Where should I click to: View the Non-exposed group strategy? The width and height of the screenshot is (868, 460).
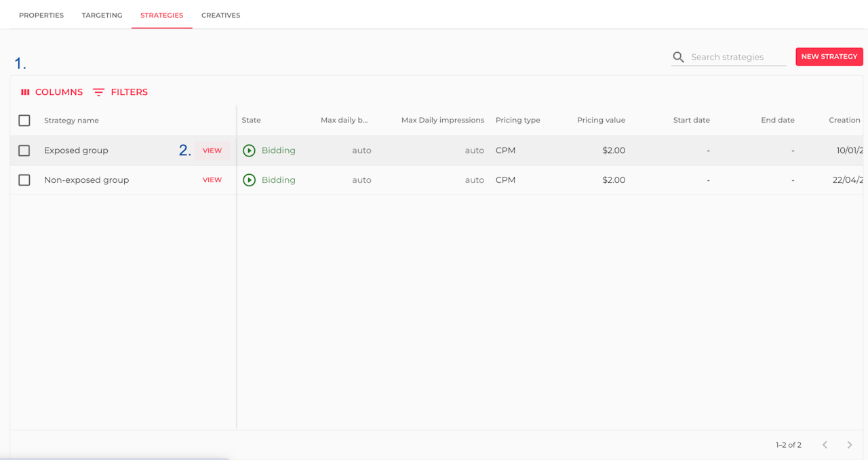[212, 180]
